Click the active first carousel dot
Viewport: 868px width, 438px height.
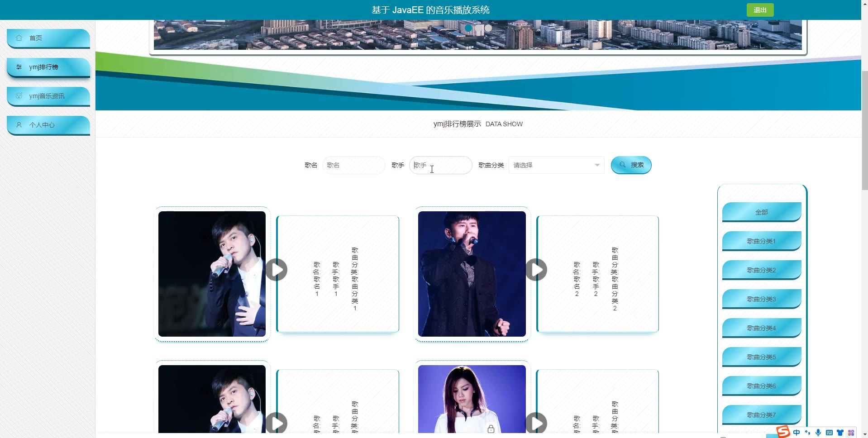(468, 28)
